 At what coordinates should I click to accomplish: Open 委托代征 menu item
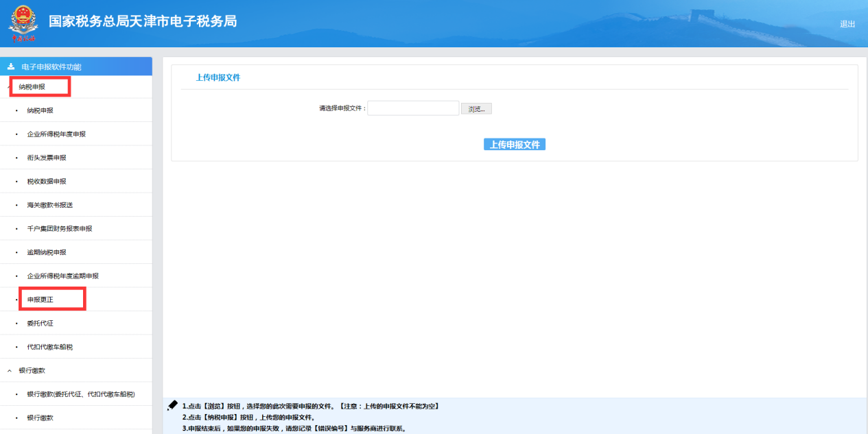pyautogui.click(x=40, y=324)
